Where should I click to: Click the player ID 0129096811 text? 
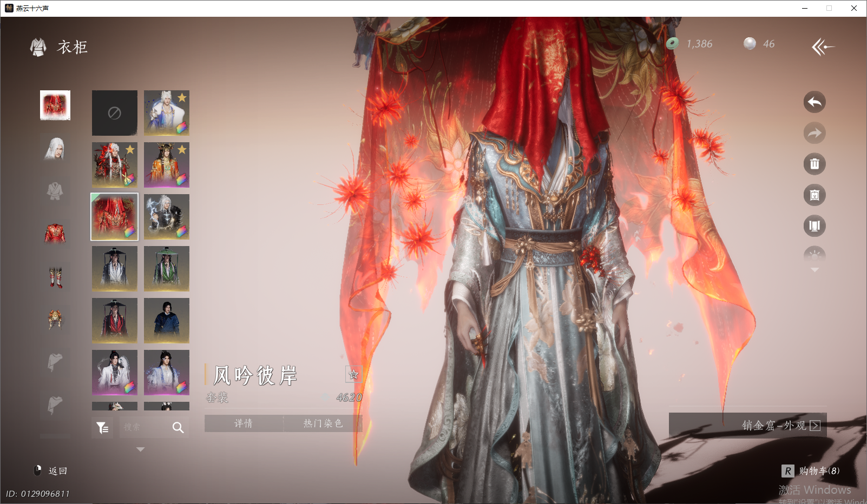click(38, 494)
